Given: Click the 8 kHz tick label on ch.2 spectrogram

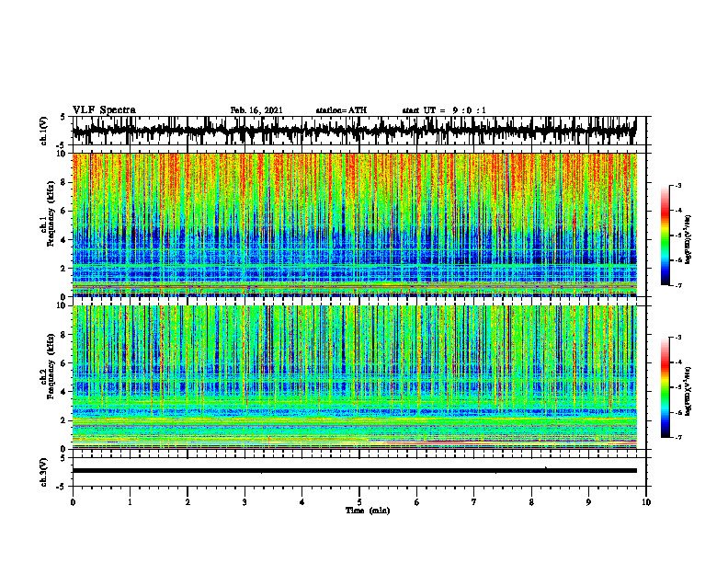Looking at the screenshot, I should coord(65,335).
